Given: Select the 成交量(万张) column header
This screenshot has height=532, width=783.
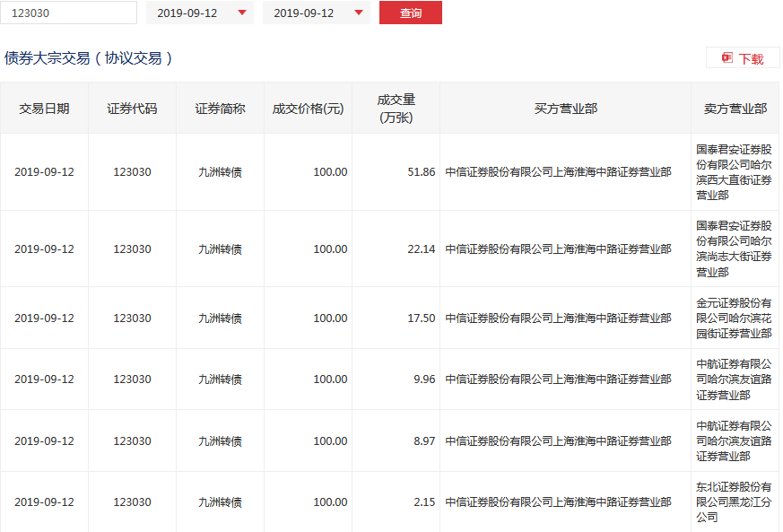Looking at the screenshot, I should [x=396, y=109].
